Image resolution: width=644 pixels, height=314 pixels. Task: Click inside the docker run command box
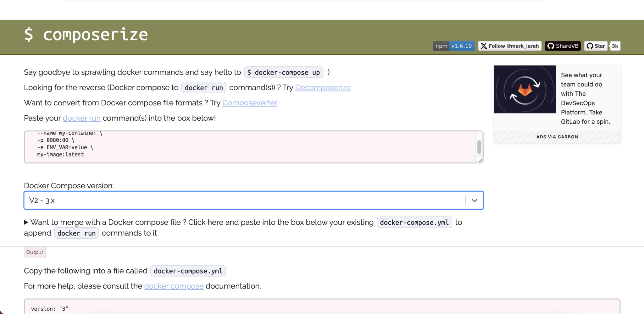pyautogui.click(x=220, y=147)
